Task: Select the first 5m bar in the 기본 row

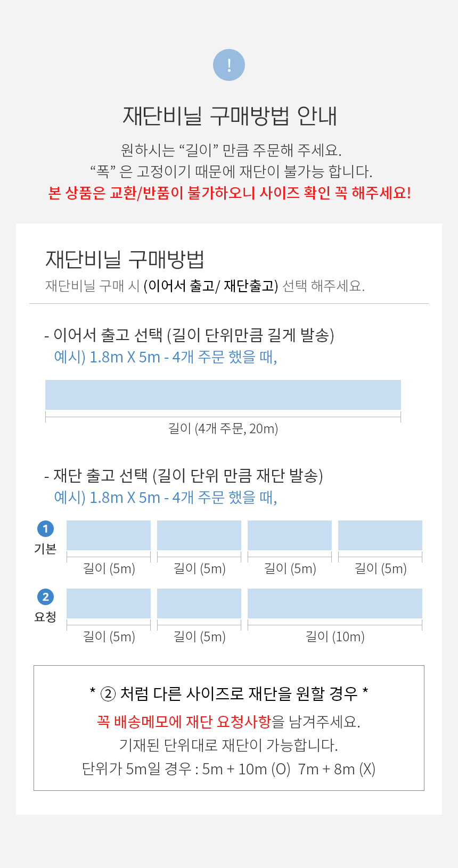Action: 109,535
